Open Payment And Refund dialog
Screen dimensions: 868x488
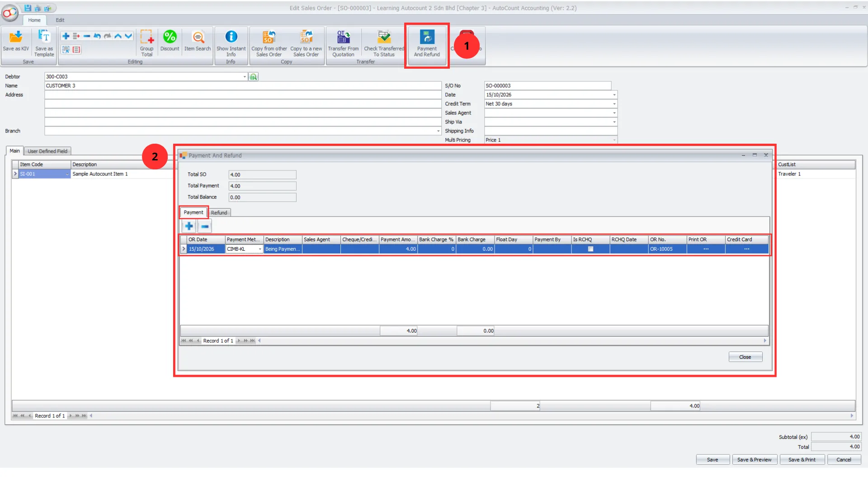427,43
